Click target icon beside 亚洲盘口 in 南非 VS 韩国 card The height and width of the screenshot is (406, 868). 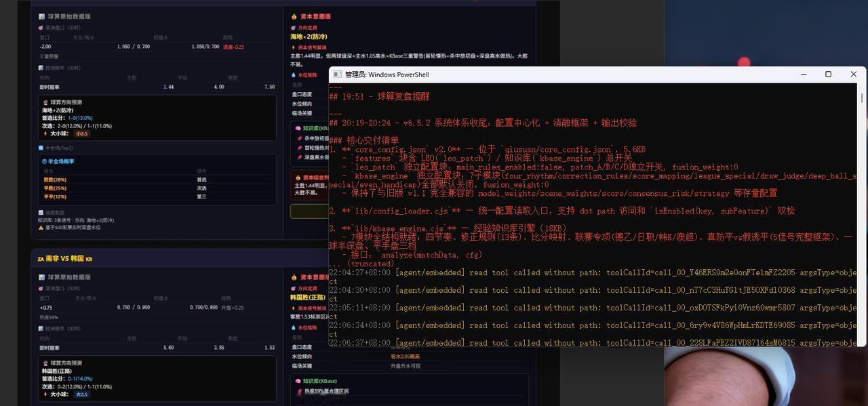41,289
